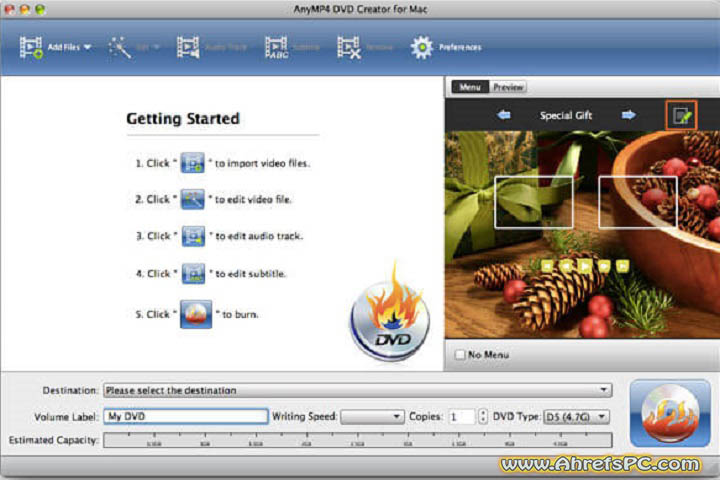Click the large Burn disc button
Image resolution: width=720 pixels, height=480 pixels.
click(670, 413)
